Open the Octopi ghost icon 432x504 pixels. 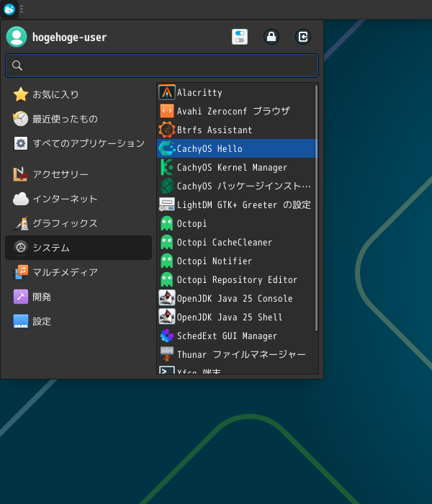coord(167,223)
